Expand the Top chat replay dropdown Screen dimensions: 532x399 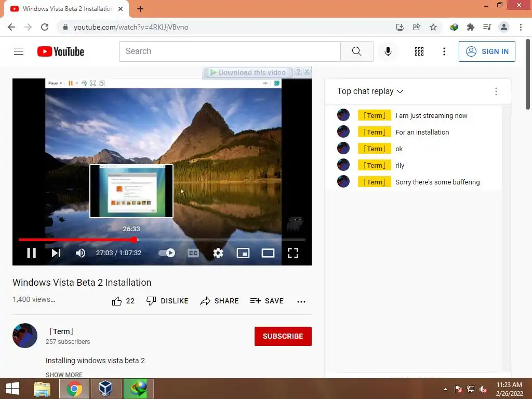370,91
